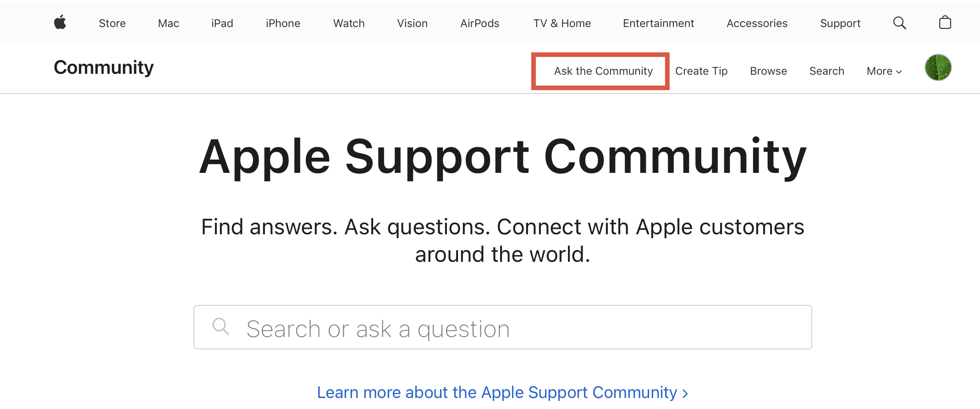
Task: Open the Vision menu item
Action: point(412,23)
